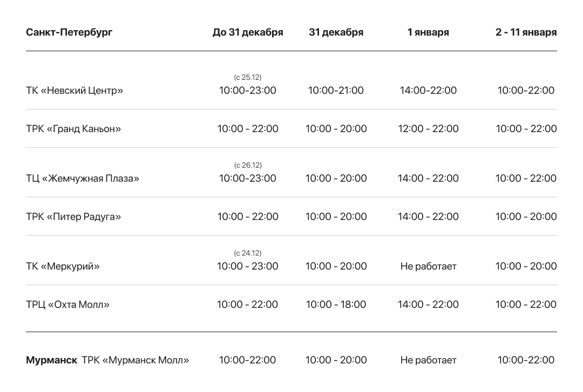Image resolution: width=583 pixels, height=392 pixels.
Task: Click Охта Молл's "10:00 - 18:00" hours
Action: click(336, 305)
